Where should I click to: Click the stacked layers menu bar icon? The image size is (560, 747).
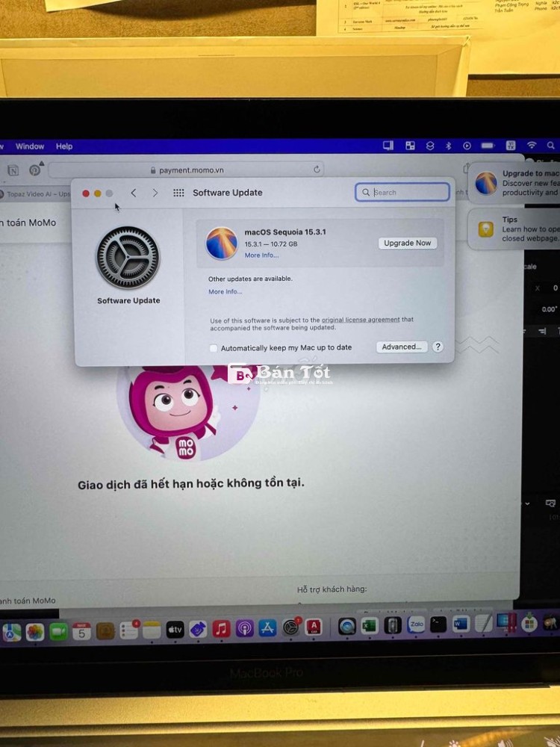[x=430, y=146]
